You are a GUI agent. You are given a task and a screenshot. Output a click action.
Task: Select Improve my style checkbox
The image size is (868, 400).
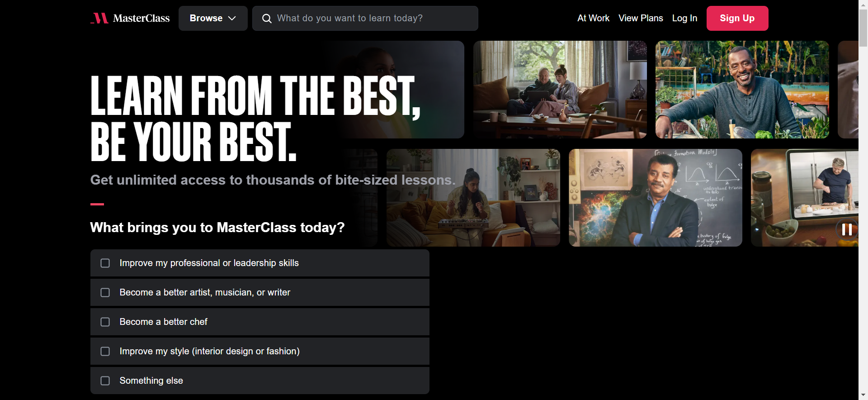point(105,351)
